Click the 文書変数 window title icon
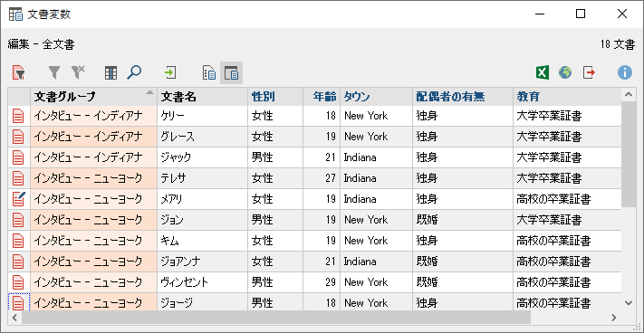The width and height of the screenshot is (644, 333). [x=15, y=14]
